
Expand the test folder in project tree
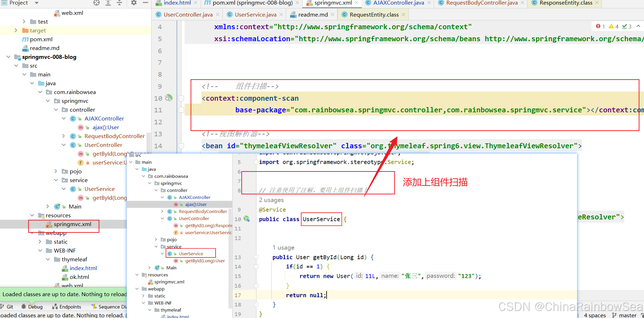click(24, 21)
